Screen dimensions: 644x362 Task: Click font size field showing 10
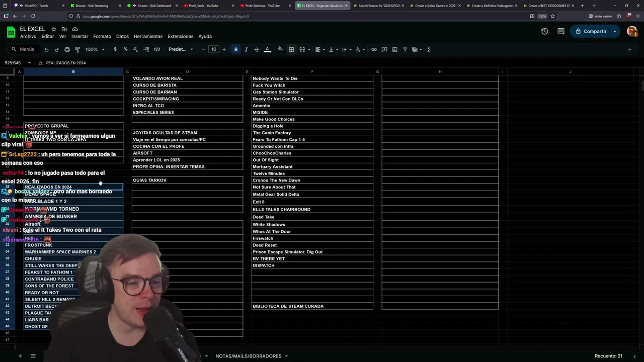[x=214, y=49]
